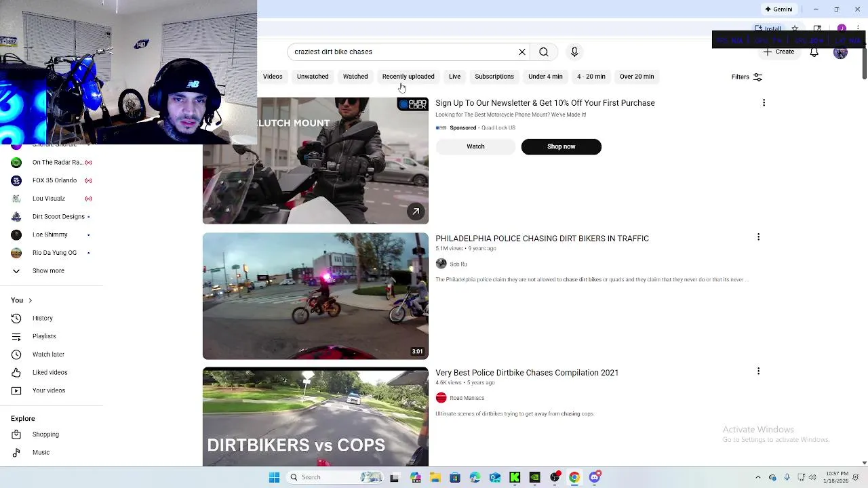Screen dimensions: 868x488
Task: Open the DIRTBIKERS vs COPS video thumbnail
Action: pyautogui.click(x=315, y=417)
